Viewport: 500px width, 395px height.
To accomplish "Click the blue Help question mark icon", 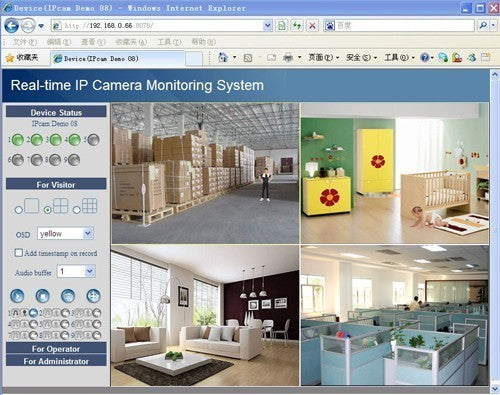I will pos(425,58).
